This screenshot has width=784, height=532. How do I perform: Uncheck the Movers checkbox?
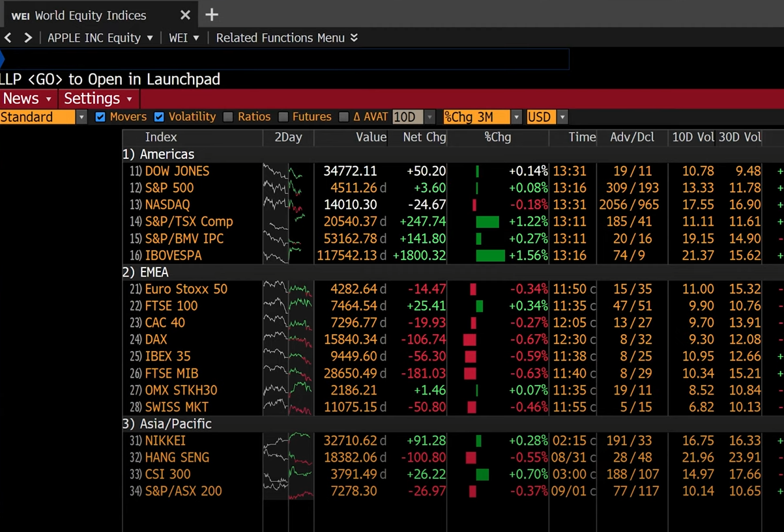pyautogui.click(x=100, y=117)
